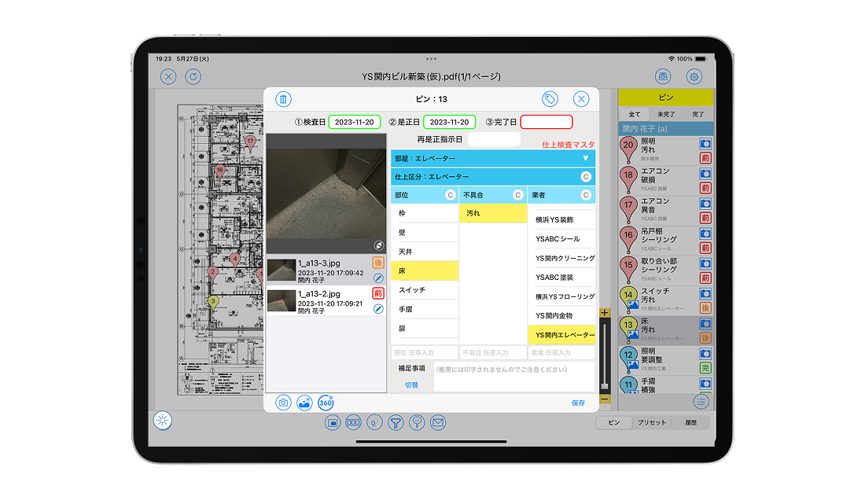This screenshot has width=865, height=504.
Task: Clear the 部位 column with its C button
Action: coord(451,195)
